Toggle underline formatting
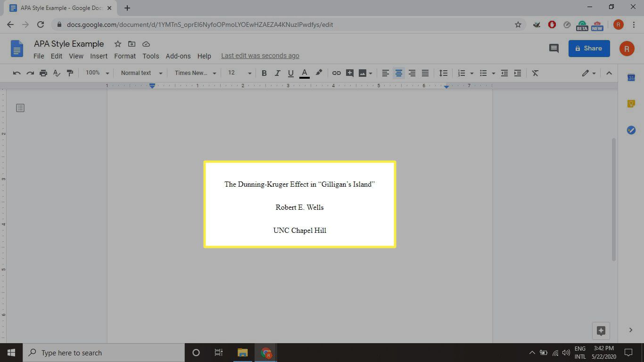This screenshot has height=362, width=644. 290,73
